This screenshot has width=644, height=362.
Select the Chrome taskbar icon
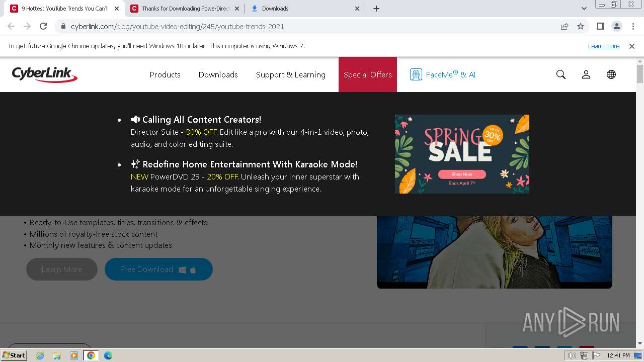tap(91, 355)
